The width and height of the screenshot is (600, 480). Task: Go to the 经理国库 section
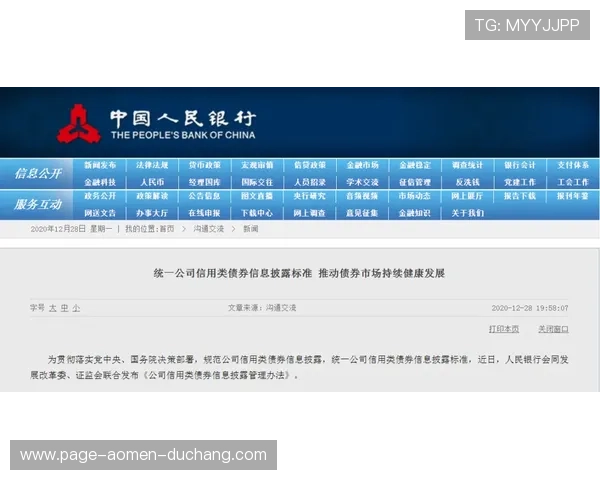pos(205,182)
